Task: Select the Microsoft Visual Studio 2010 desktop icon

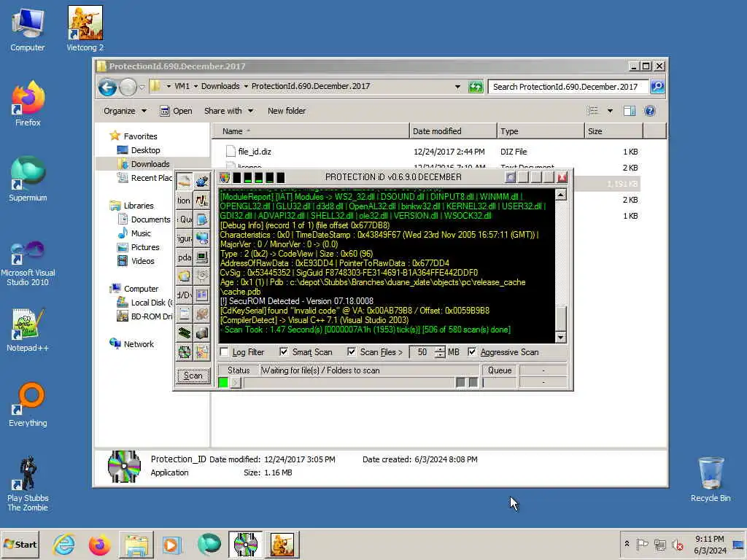Action: [28, 263]
